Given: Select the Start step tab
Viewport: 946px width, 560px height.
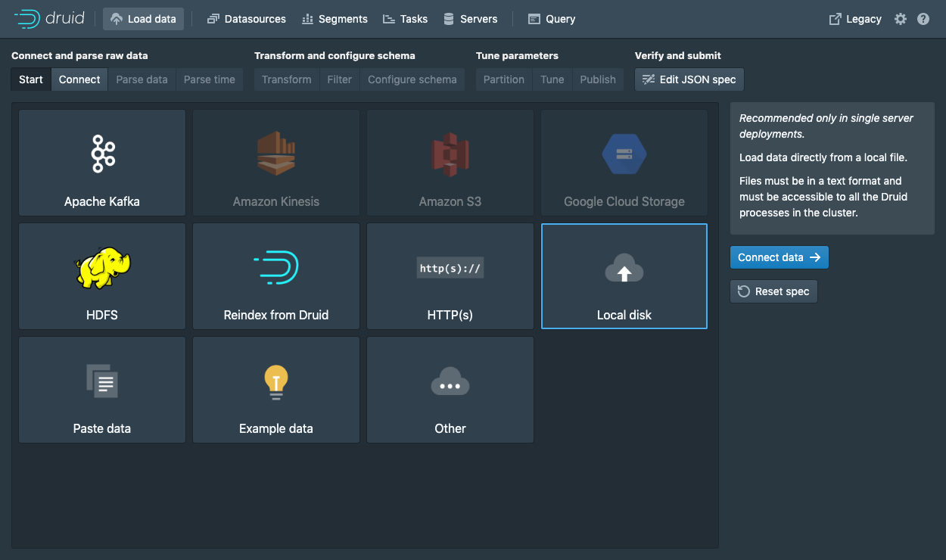Looking at the screenshot, I should click(31, 79).
